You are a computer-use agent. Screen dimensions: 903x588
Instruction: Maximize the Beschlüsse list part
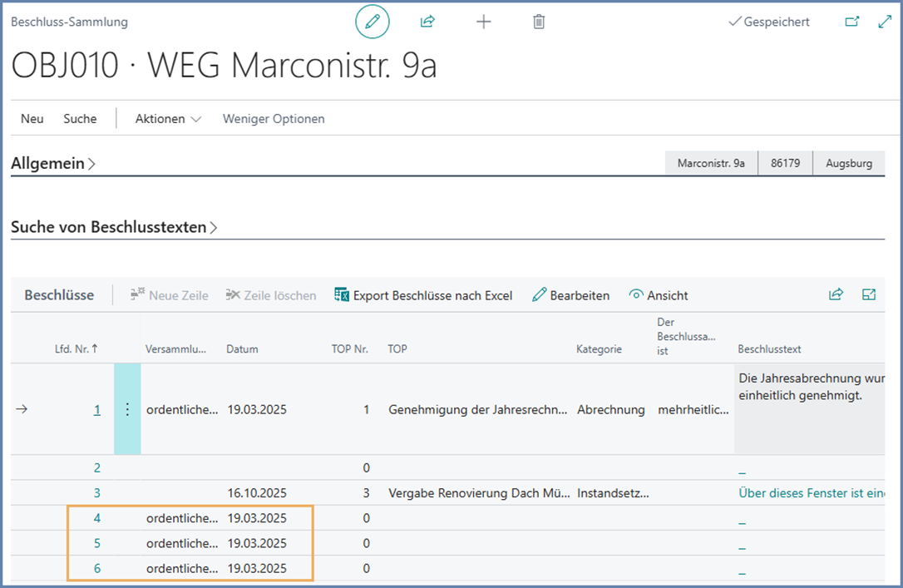(x=869, y=294)
